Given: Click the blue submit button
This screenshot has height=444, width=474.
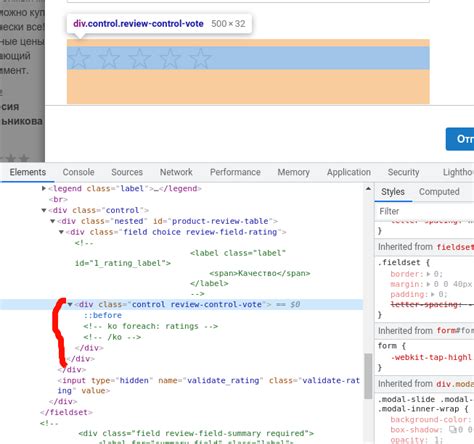Looking at the screenshot, I should coord(460,139).
